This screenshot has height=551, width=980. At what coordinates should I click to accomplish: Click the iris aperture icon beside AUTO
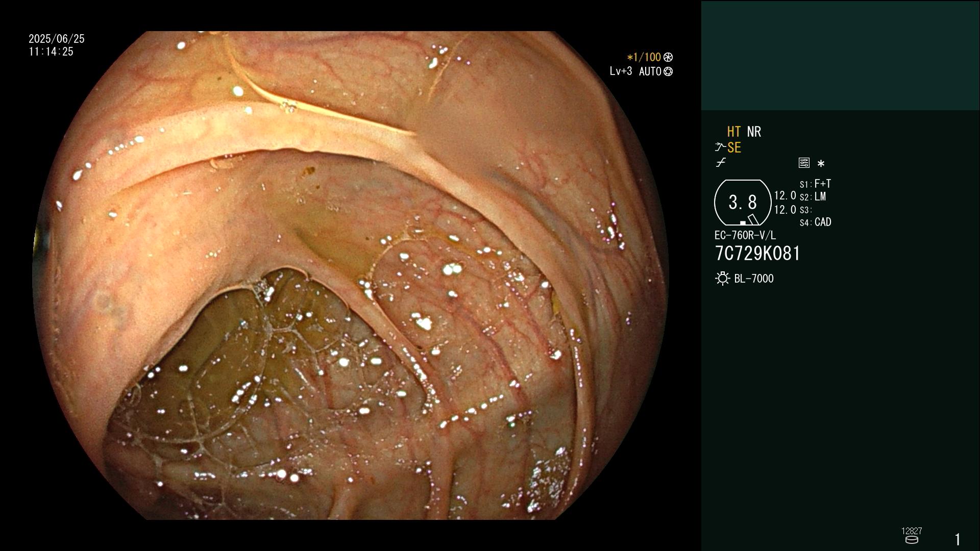(x=668, y=71)
